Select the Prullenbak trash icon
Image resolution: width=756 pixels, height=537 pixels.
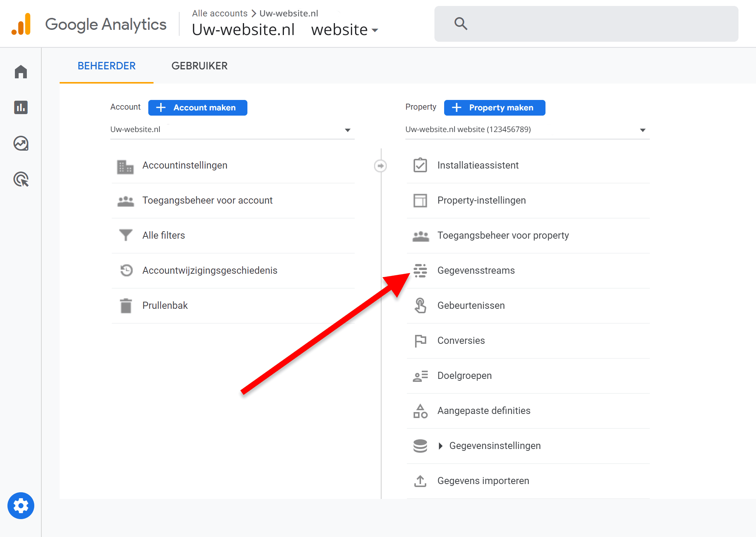(126, 305)
